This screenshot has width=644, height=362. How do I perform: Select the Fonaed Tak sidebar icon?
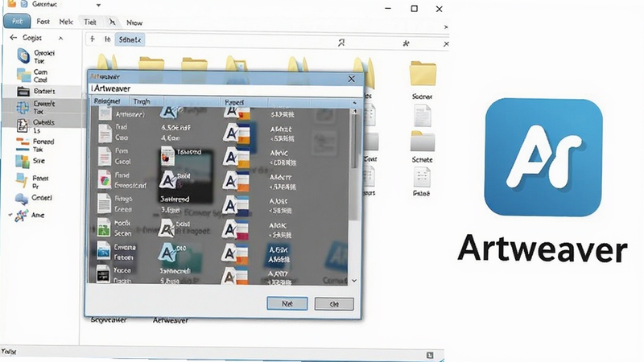click(23, 145)
